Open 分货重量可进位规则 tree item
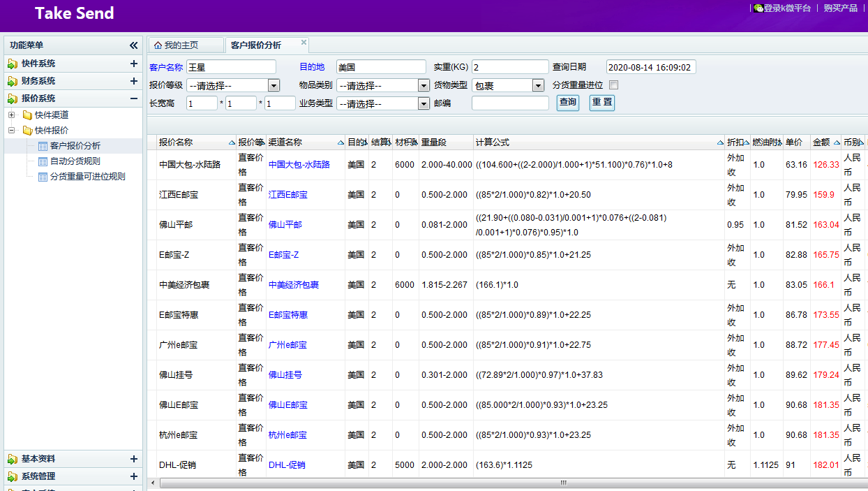This screenshot has height=491, width=868. (x=87, y=177)
